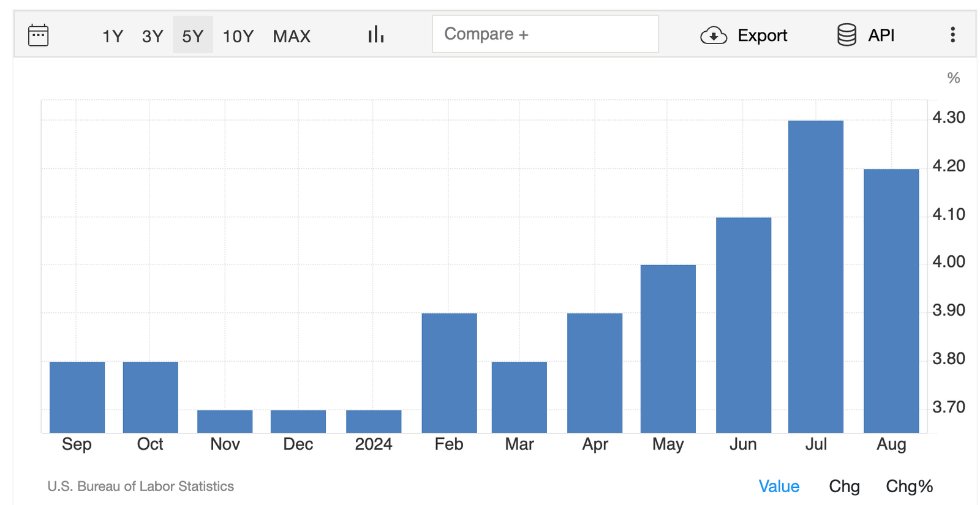The height and width of the screenshot is (505, 980).
Task: Click the API database icon
Action: (x=846, y=35)
